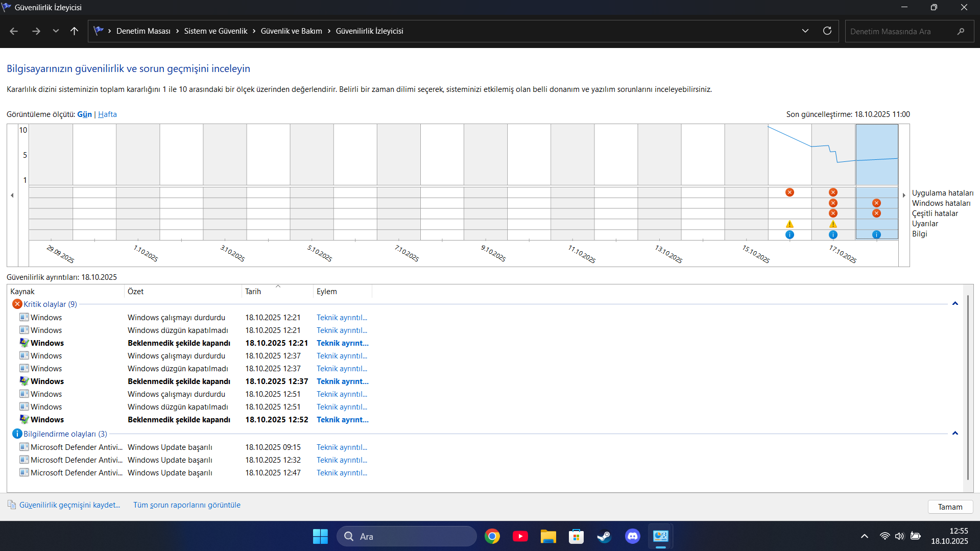Go back to the previous Control Panel page
The width and height of the screenshot is (980, 551).
pyautogui.click(x=14, y=31)
